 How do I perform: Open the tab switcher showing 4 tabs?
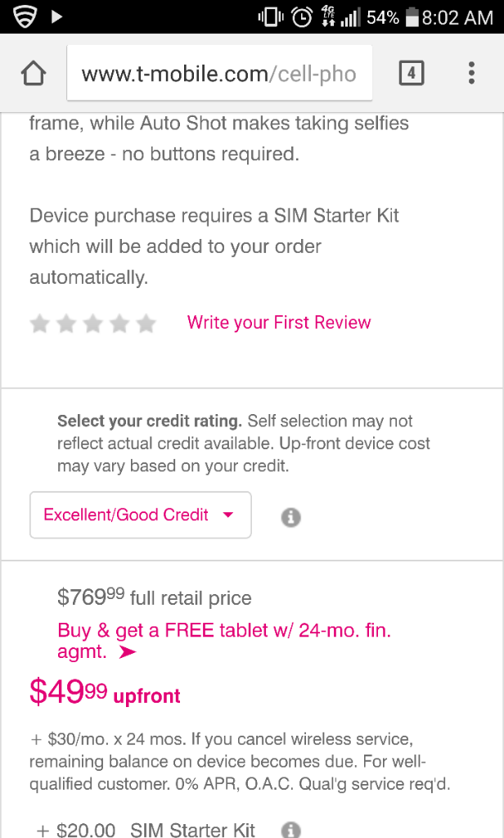click(412, 73)
